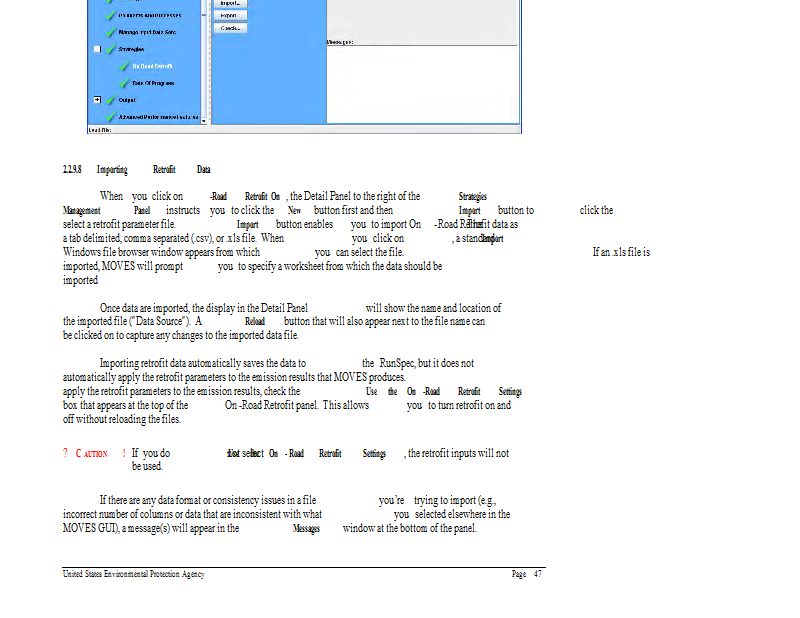Click inside the Messages text box
This screenshot has width=800, height=618.
tap(420, 85)
